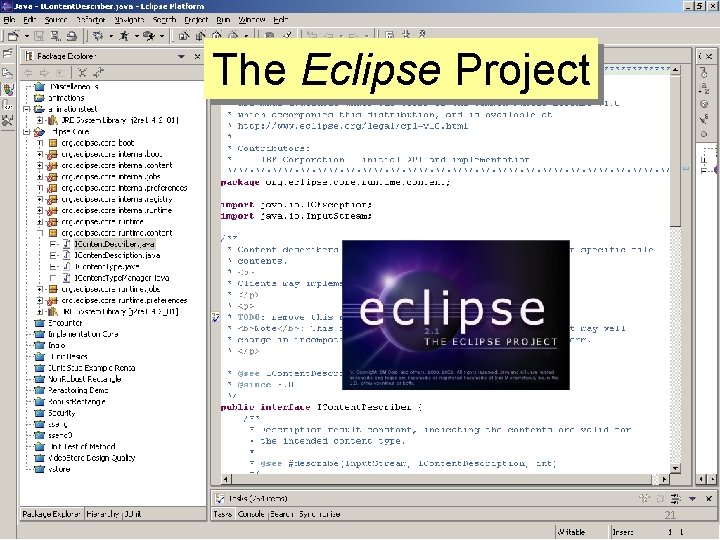Select the Refactoring Demo project
Viewport: 720px width, 540px height.
point(78,390)
